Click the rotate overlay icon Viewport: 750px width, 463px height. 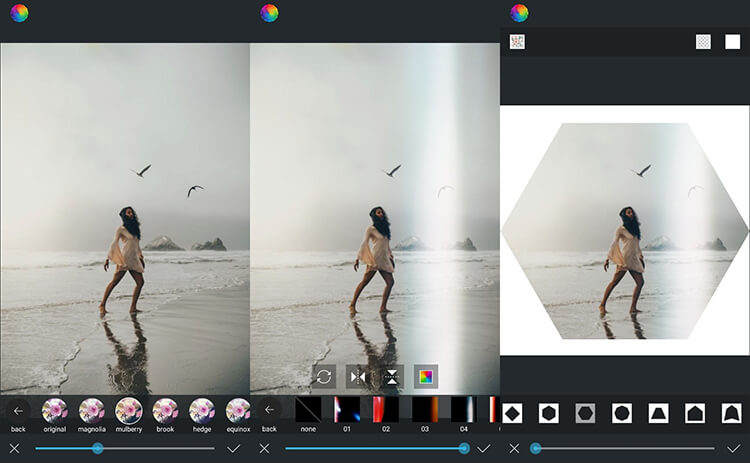(323, 376)
